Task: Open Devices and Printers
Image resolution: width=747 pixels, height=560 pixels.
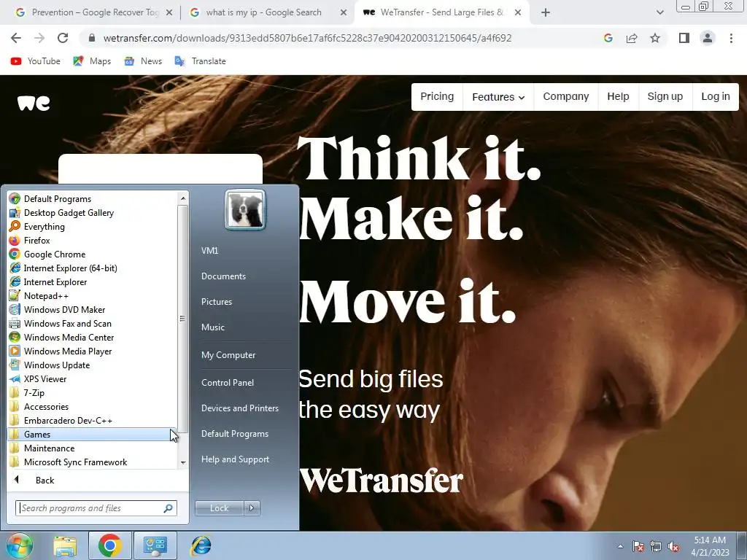Action: pos(239,408)
